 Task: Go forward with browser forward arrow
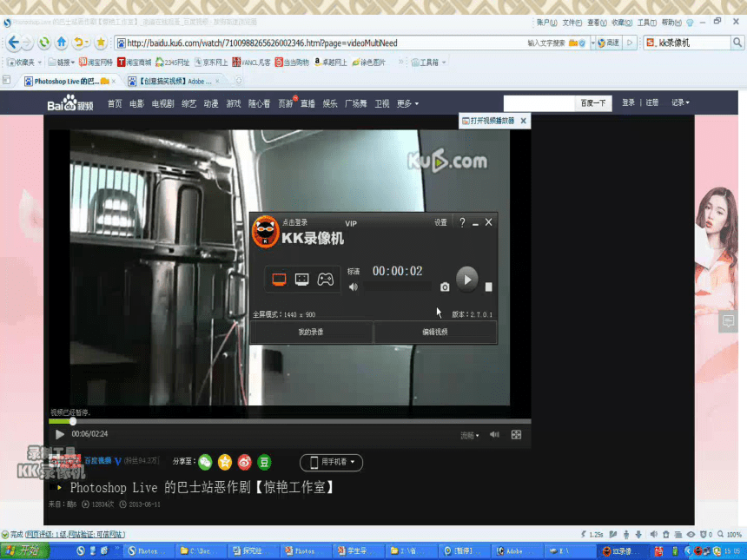pyautogui.click(x=27, y=43)
